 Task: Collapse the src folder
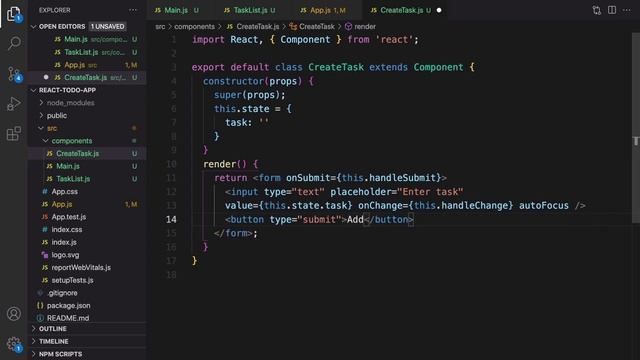click(x=52, y=128)
